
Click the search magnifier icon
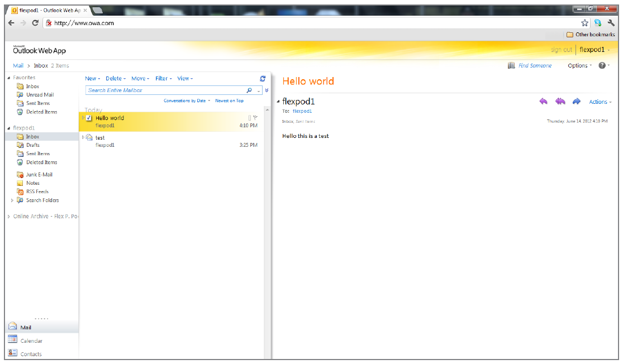click(249, 90)
